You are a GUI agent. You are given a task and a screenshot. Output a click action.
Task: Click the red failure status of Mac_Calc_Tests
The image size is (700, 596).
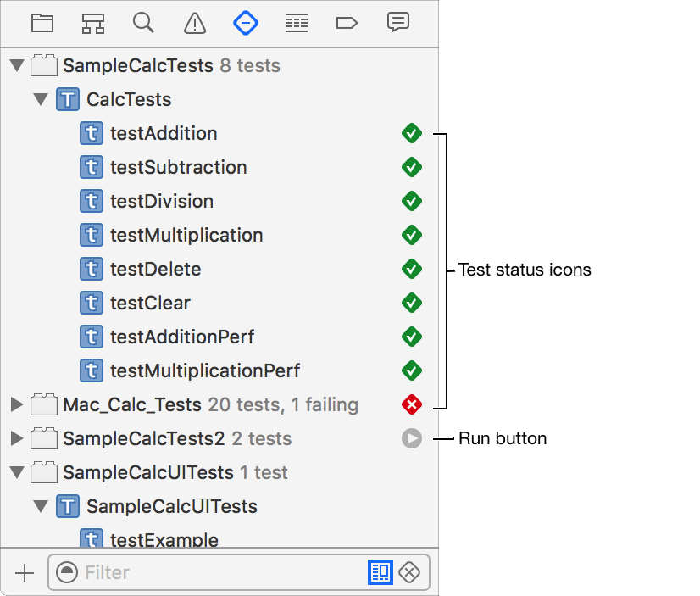click(x=412, y=404)
